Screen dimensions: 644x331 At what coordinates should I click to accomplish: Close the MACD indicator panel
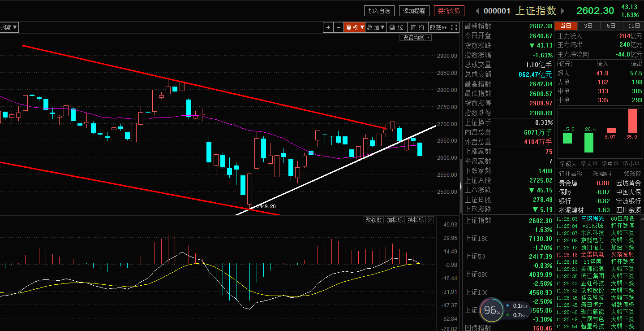point(430,220)
